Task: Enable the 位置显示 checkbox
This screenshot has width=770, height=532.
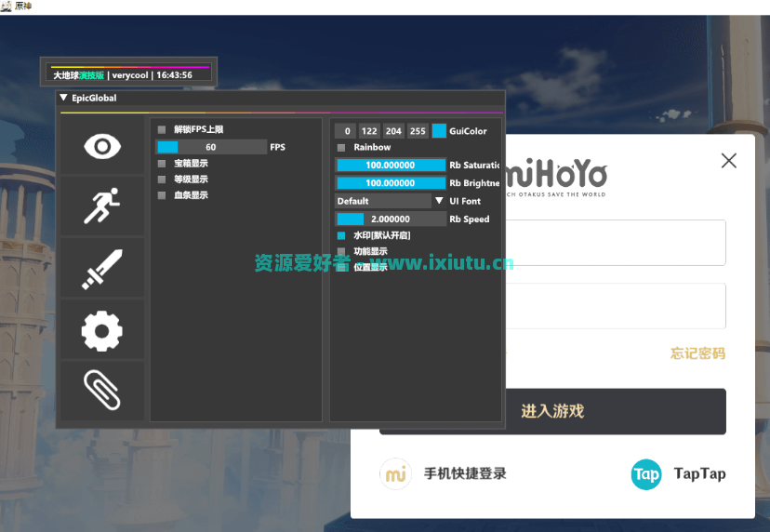Action: 341,267
